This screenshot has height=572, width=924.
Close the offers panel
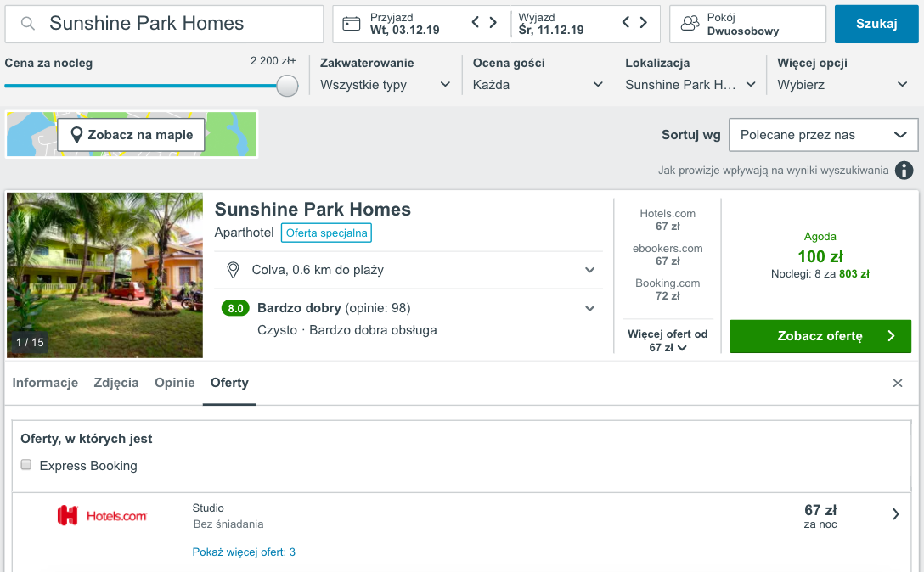pos(898,384)
